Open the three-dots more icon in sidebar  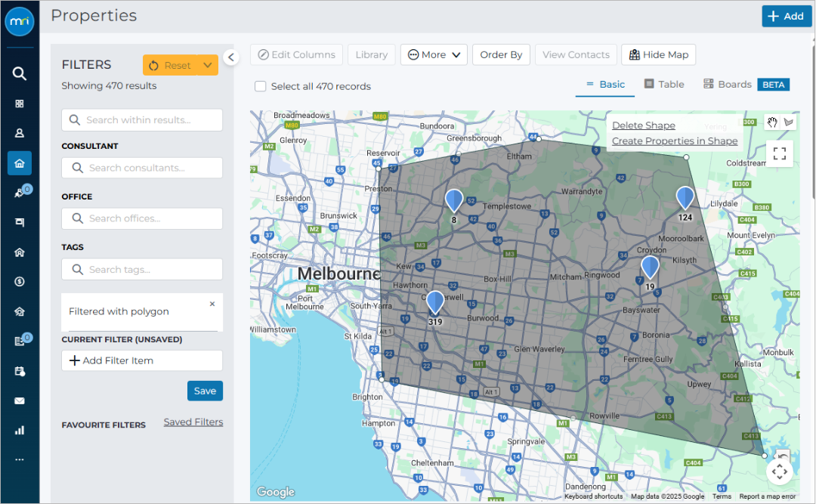pyautogui.click(x=19, y=459)
